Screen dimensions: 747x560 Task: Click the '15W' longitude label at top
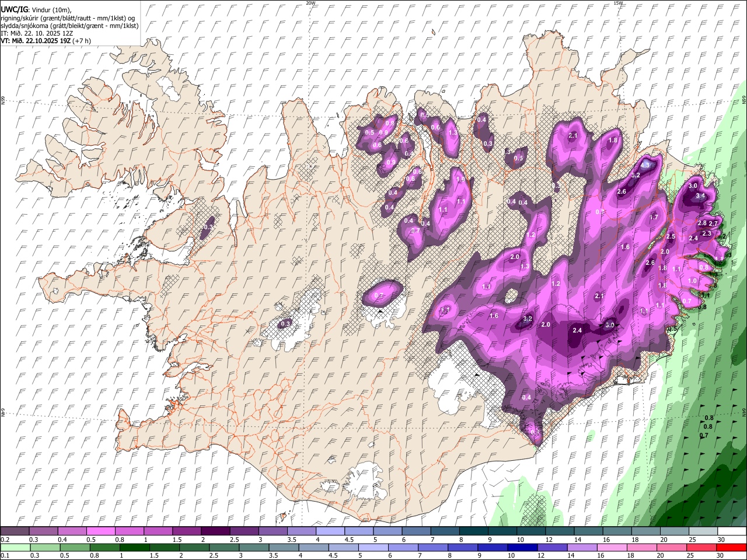[618, 3]
